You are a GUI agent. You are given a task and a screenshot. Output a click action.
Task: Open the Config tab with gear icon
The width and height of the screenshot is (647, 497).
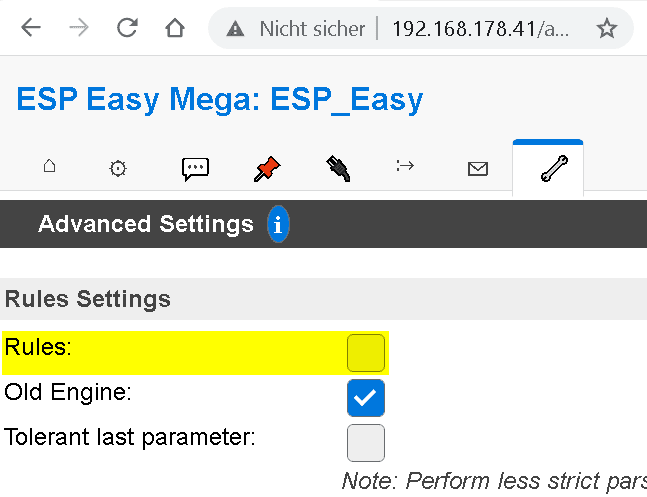pos(118,169)
